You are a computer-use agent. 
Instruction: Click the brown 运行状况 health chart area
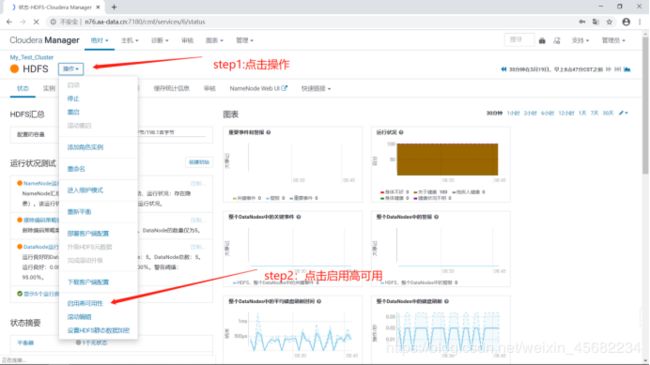tap(447, 159)
